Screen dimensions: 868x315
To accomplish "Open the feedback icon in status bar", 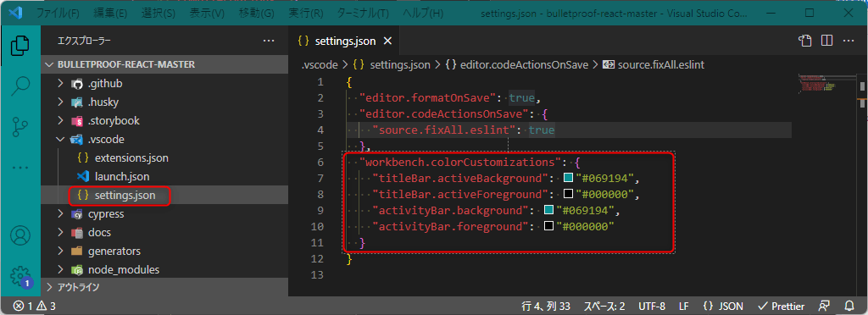I will 825,306.
